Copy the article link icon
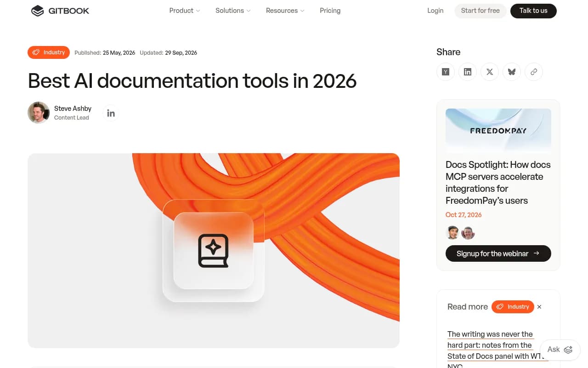588x368 pixels. tap(533, 72)
